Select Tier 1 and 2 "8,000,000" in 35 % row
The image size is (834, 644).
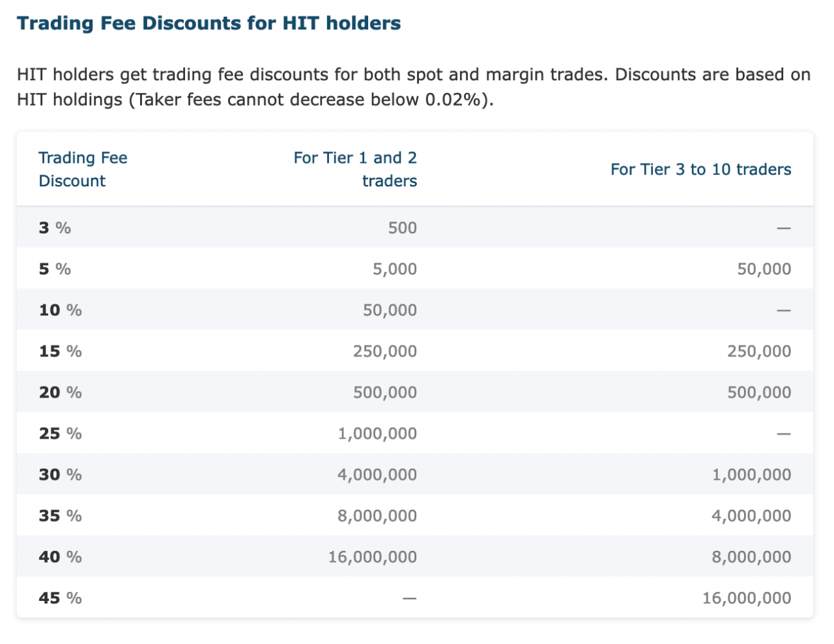click(377, 515)
